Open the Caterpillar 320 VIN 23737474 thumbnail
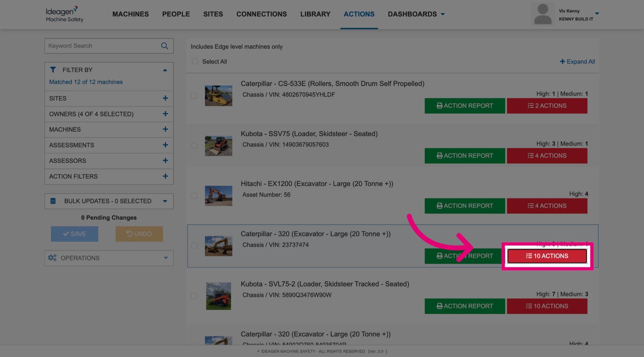Image resolution: width=644 pixels, height=357 pixels. tap(219, 246)
